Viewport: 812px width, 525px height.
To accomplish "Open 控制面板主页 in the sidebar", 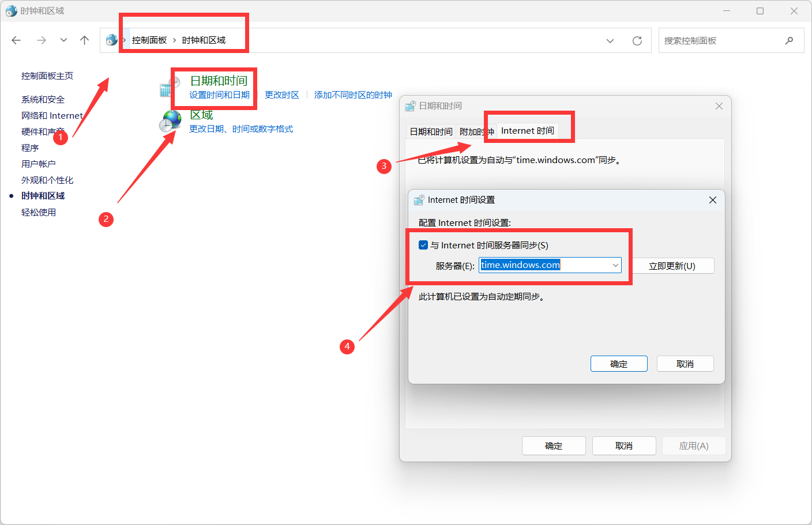I will (47, 76).
